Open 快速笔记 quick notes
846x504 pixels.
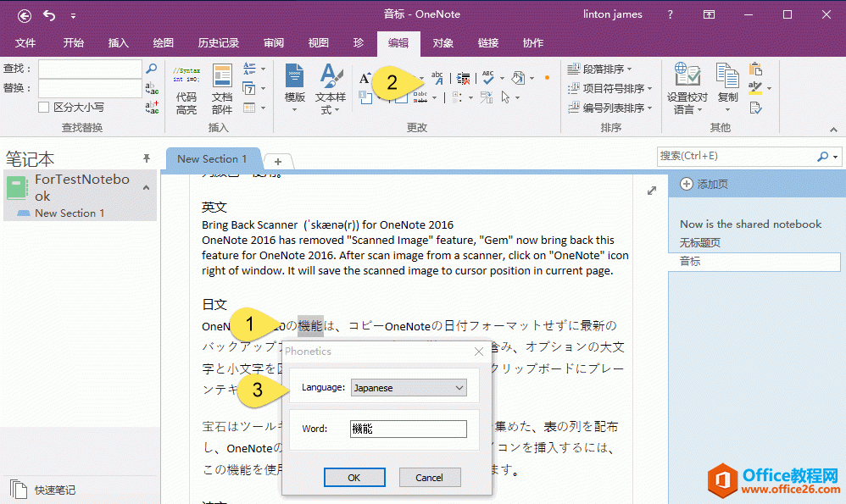[43, 490]
